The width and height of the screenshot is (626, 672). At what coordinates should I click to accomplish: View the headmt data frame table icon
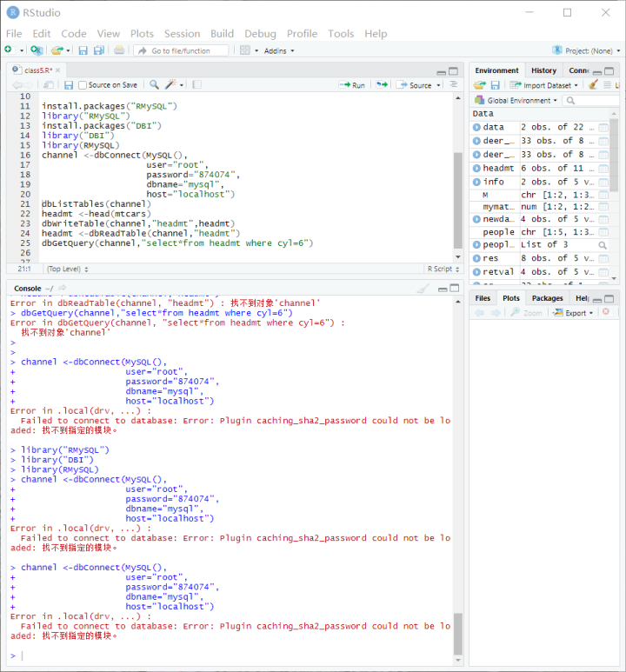[603, 168]
